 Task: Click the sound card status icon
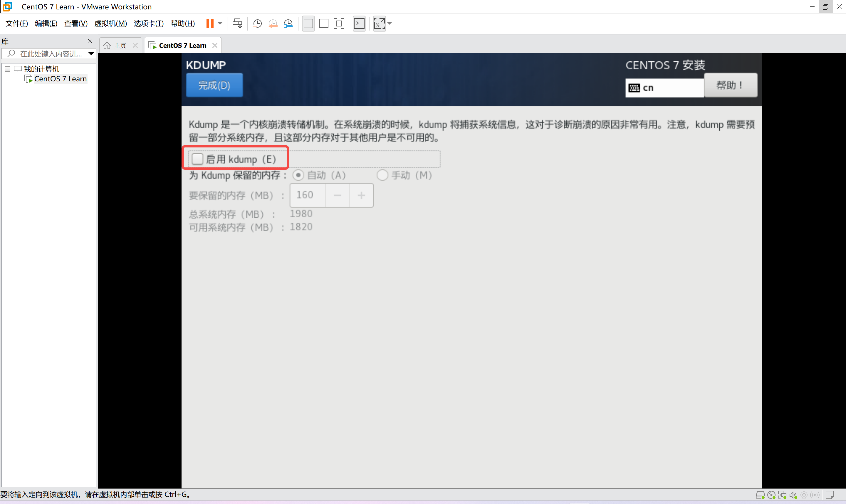793,495
